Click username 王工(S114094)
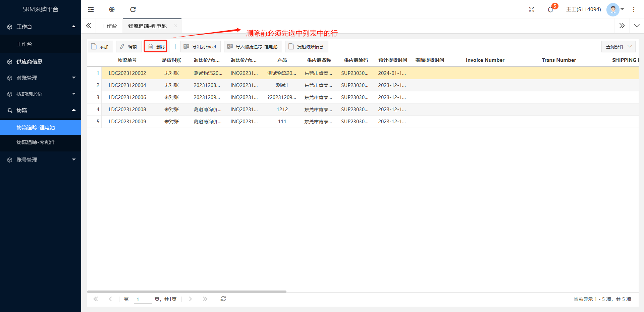Screen dimensions: 644x312 click(x=583, y=9)
